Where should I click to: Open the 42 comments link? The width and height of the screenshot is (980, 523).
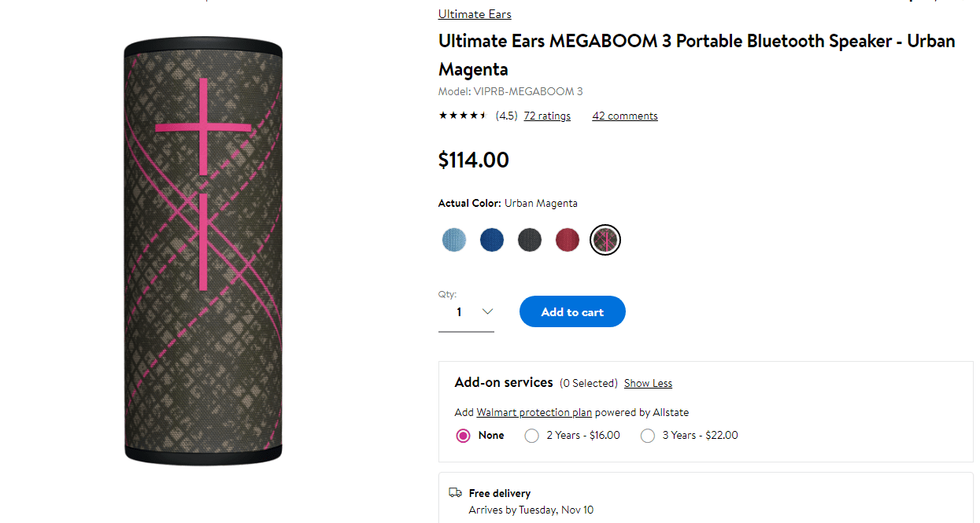[625, 116]
